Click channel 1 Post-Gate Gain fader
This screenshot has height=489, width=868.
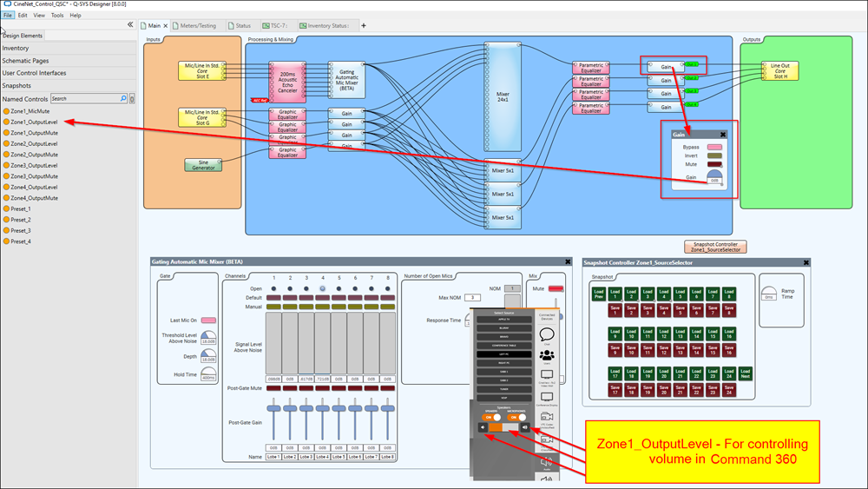(273, 408)
